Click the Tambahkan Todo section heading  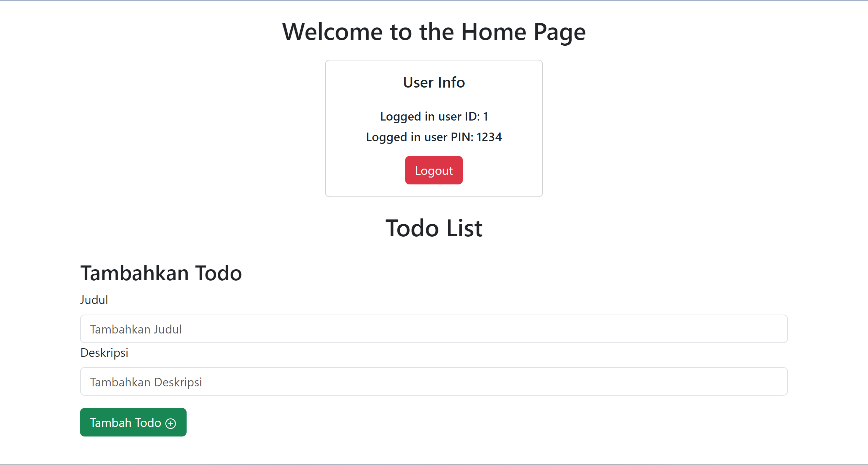161,273
